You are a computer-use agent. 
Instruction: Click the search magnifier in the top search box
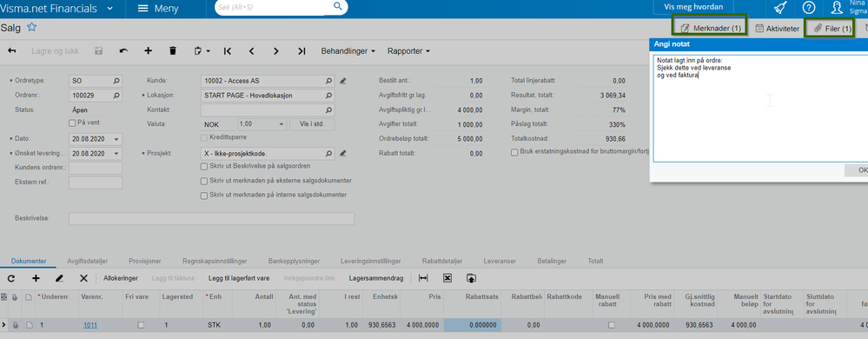(338, 7)
